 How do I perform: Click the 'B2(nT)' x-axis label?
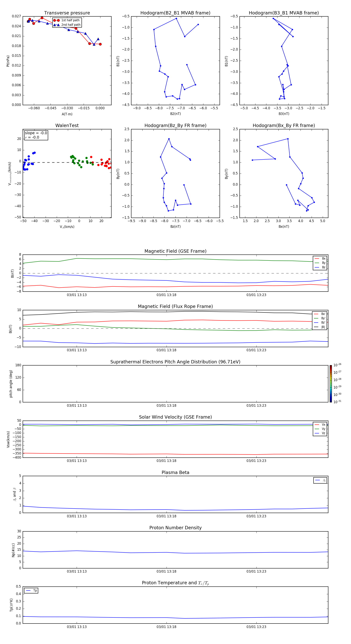pos(175,114)
